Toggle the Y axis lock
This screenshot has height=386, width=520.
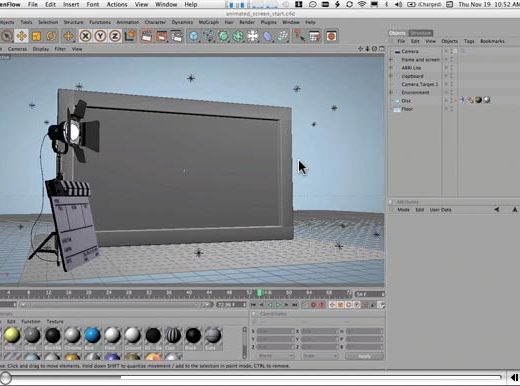pyautogui.click(x=100, y=36)
